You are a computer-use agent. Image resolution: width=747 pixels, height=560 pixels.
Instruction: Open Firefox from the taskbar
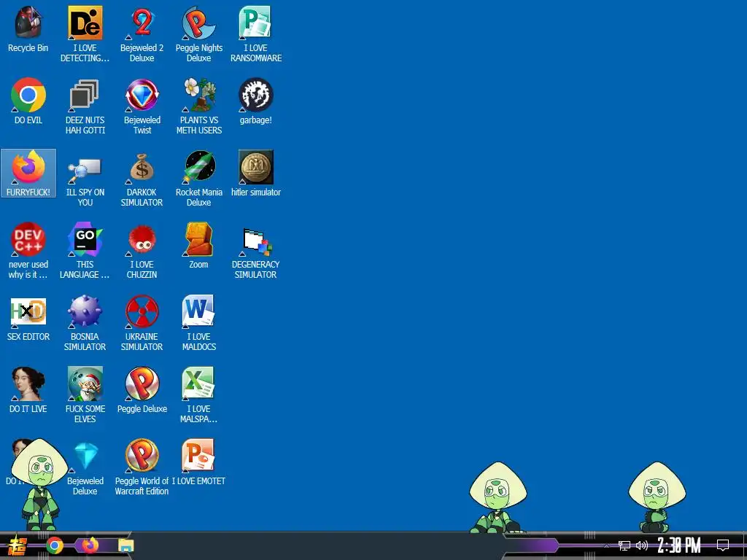(x=90, y=545)
